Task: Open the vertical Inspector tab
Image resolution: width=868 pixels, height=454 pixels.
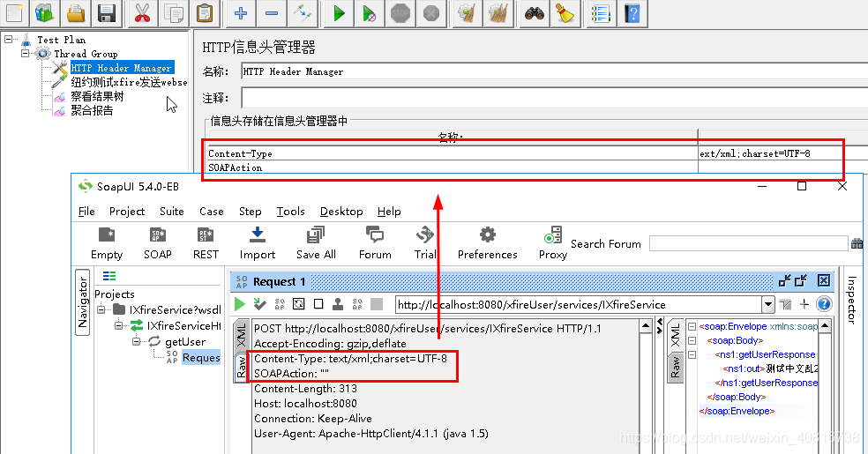Action: tap(852, 300)
